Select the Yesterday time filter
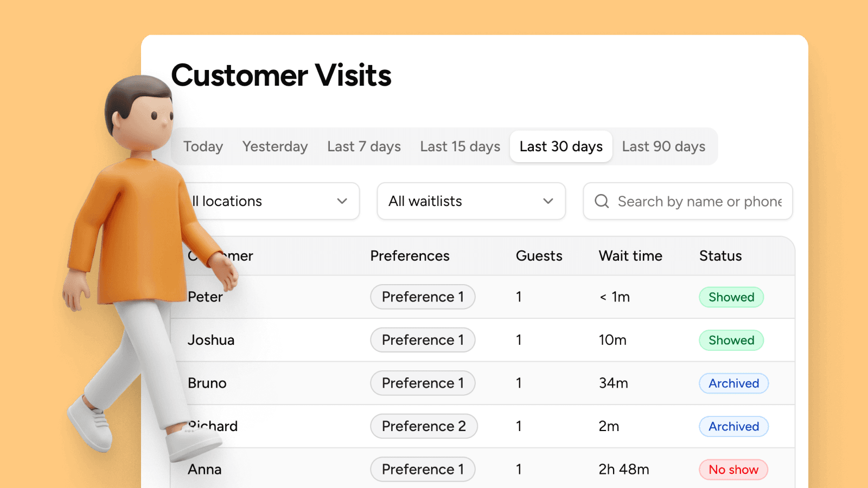This screenshot has width=868, height=488. tap(275, 146)
